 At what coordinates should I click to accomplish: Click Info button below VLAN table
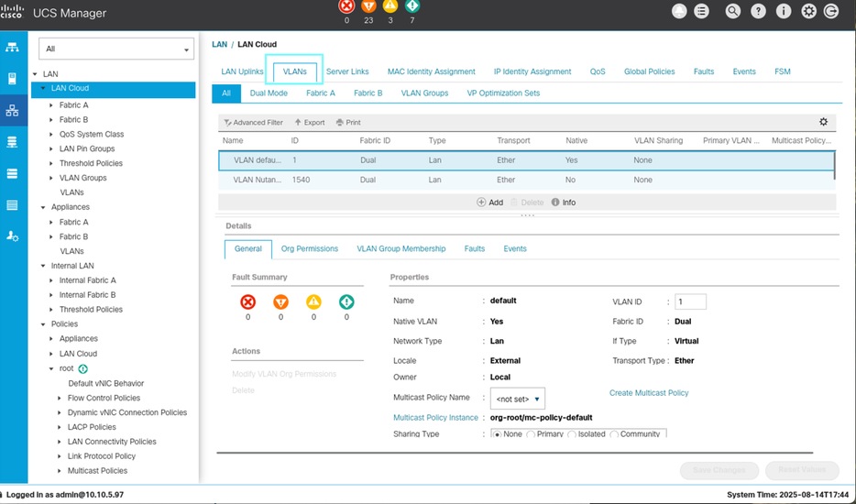tap(564, 202)
